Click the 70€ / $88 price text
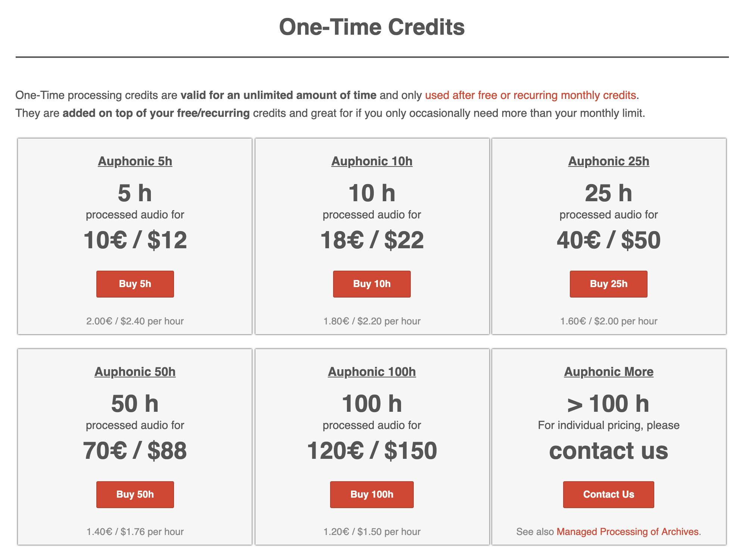745x560 pixels. pyautogui.click(x=135, y=450)
